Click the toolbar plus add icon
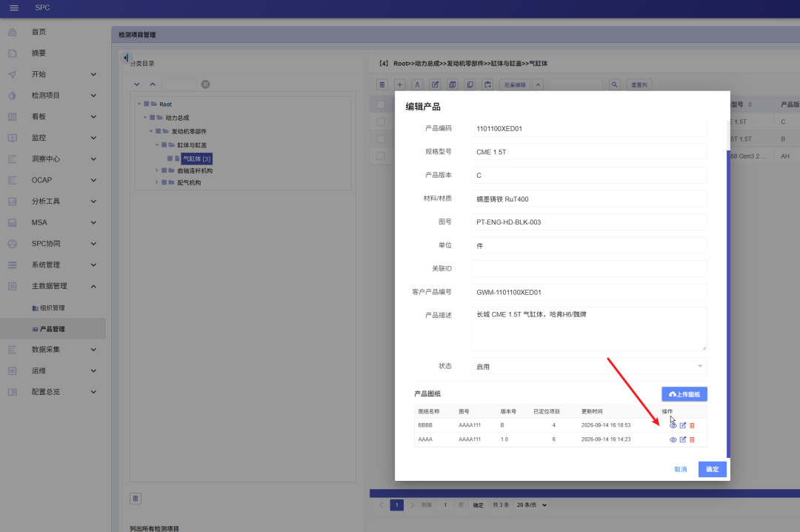800x532 pixels. pos(399,84)
